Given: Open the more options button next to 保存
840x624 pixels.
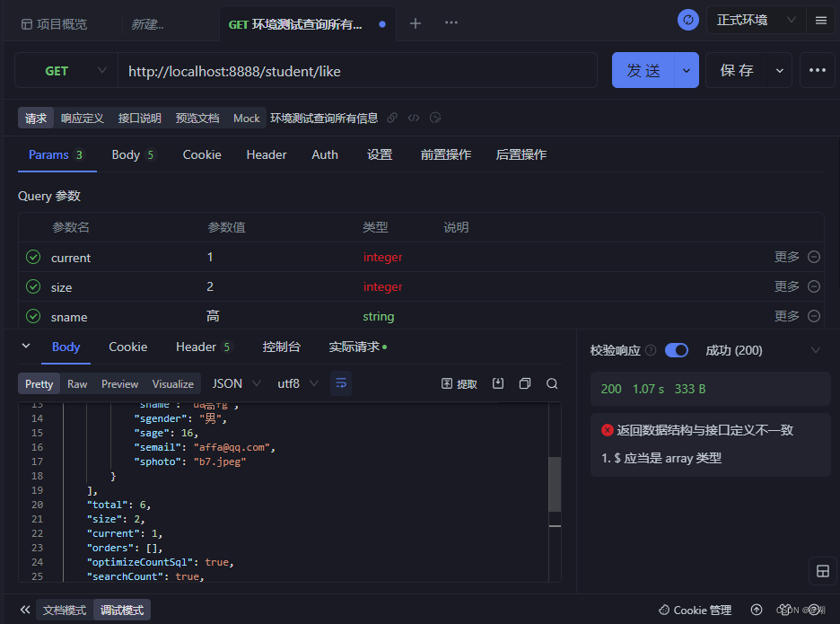Looking at the screenshot, I should click(x=818, y=70).
